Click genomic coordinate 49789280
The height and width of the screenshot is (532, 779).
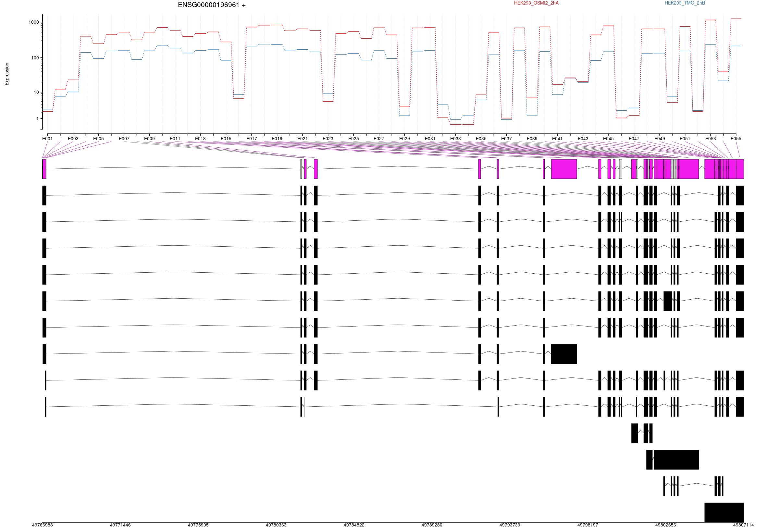point(432,525)
